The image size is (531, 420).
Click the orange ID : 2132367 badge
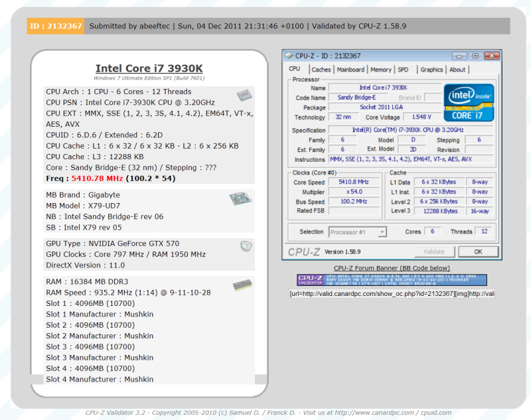[56, 26]
